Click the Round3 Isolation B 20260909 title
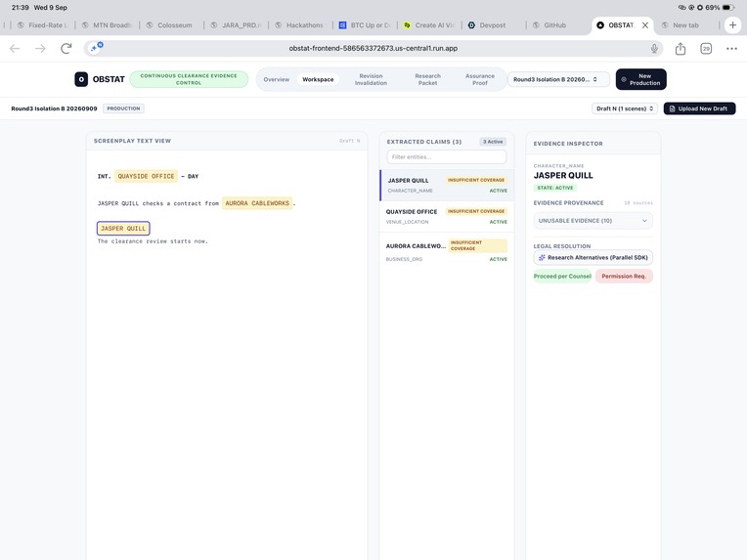This screenshot has width=747, height=560. pyautogui.click(x=55, y=108)
